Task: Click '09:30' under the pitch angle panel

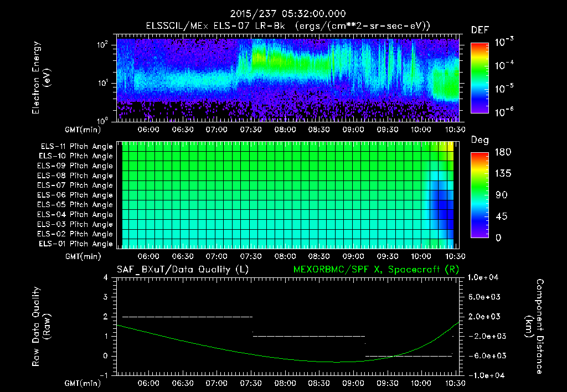Action: point(387,256)
